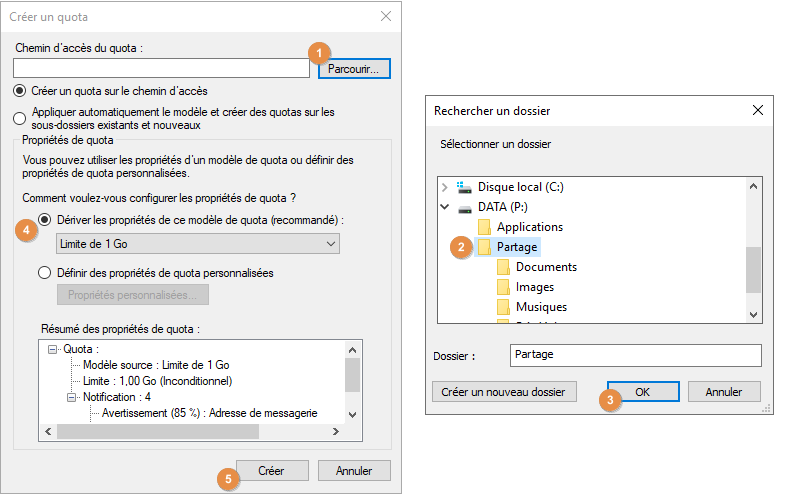800x497 pixels.
Task: Select 'Définir des propriétés de quota personnalisées' radio
Action: [x=44, y=273]
